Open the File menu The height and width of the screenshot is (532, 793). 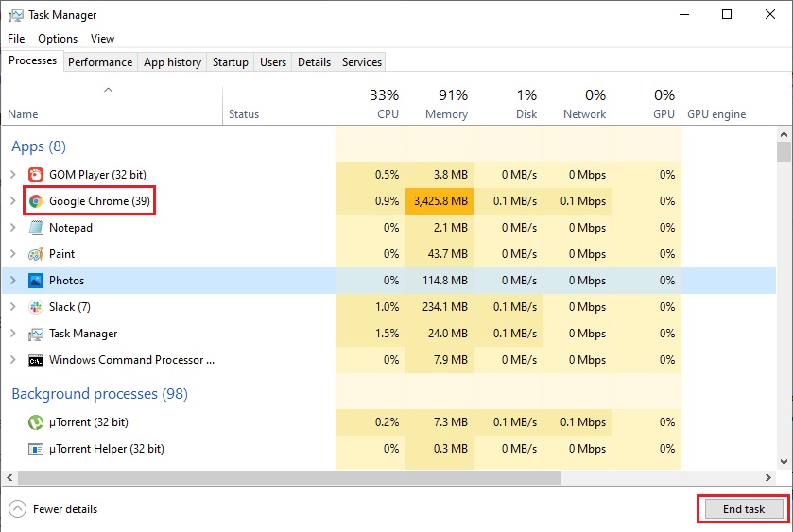(x=16, y=39)
